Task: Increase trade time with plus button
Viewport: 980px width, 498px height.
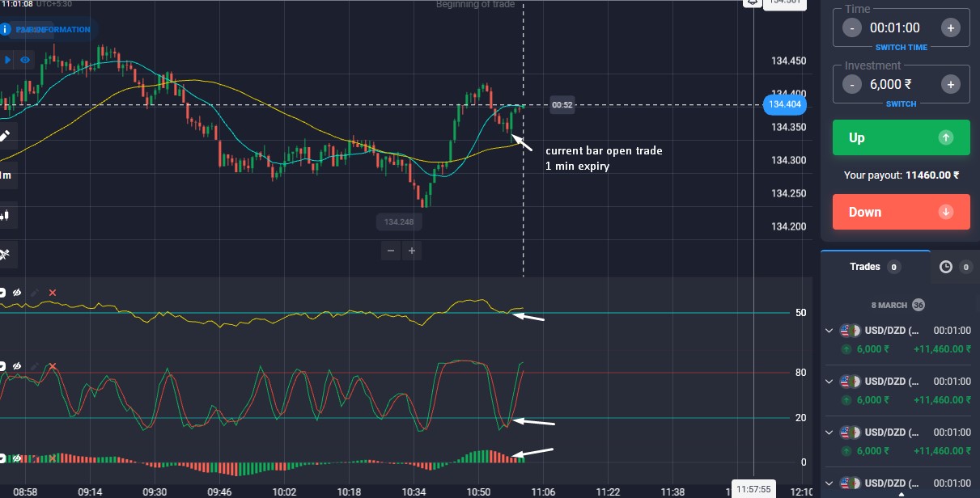Action: tap(951, 27)
